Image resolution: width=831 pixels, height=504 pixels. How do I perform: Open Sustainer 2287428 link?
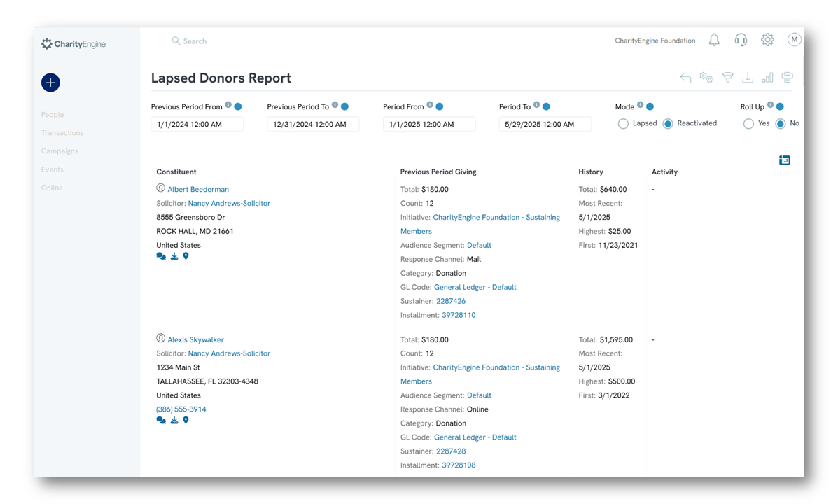pos(451,451)
